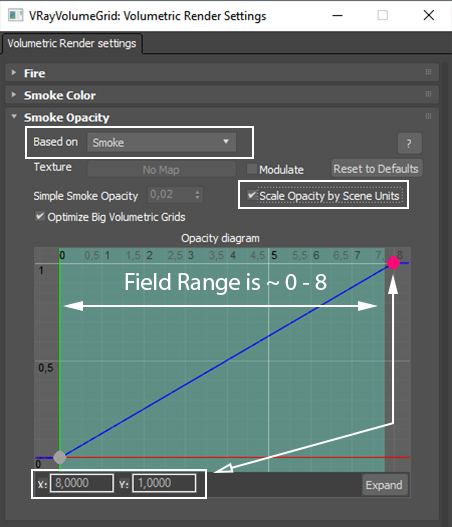452x527 pixels.
Task: Minimize the Volumetric Render Settings window
Action: [x=338, y=15]
